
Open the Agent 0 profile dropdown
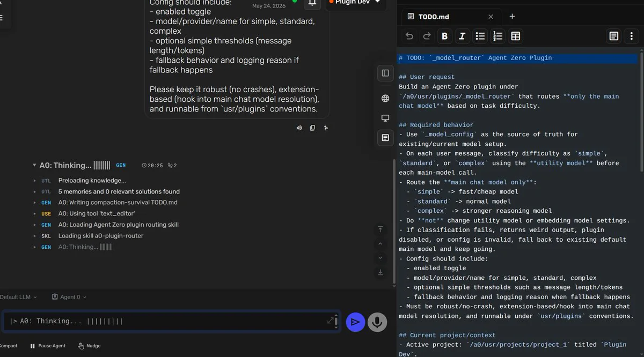point(69,297)
